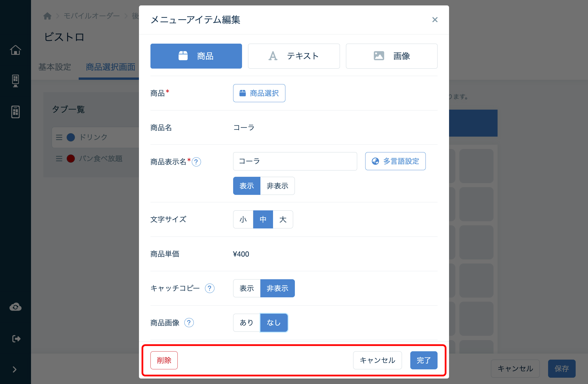Click the mobile device icon in sidebar

coord(16,112)
